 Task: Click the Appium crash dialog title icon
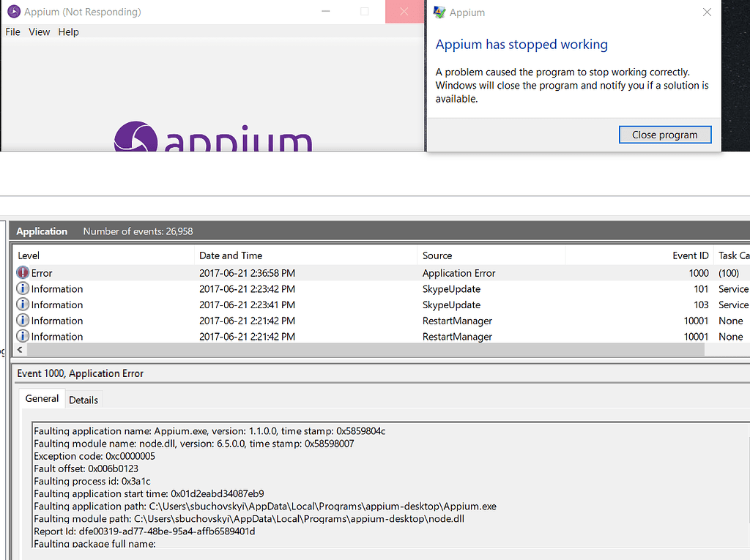[x=439, y=12]
